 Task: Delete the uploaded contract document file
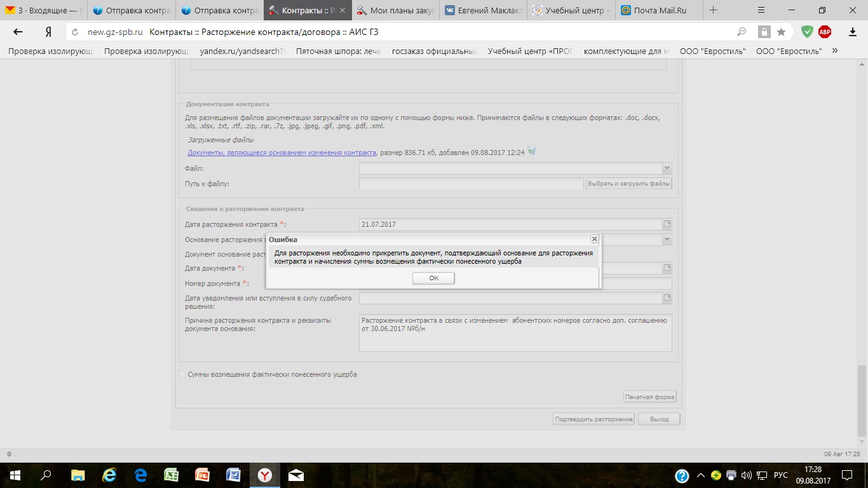click(531, 152)
